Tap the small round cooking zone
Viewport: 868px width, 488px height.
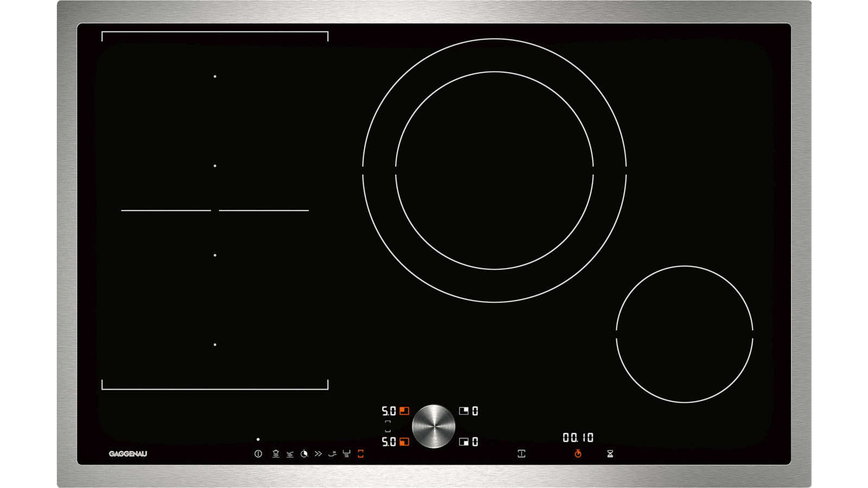point(685,334)
